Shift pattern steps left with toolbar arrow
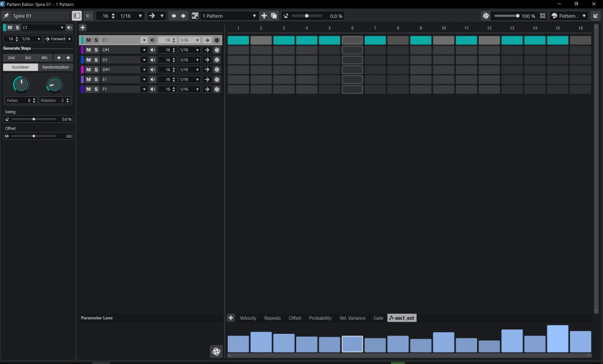 pyautogui.click(x=173, y=16)
